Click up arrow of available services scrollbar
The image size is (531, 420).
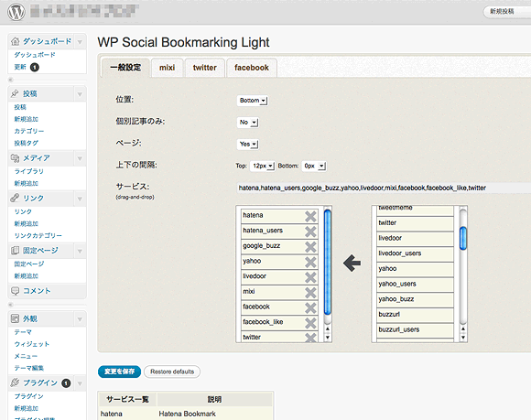pyautogui.click(x=463, y=329)
